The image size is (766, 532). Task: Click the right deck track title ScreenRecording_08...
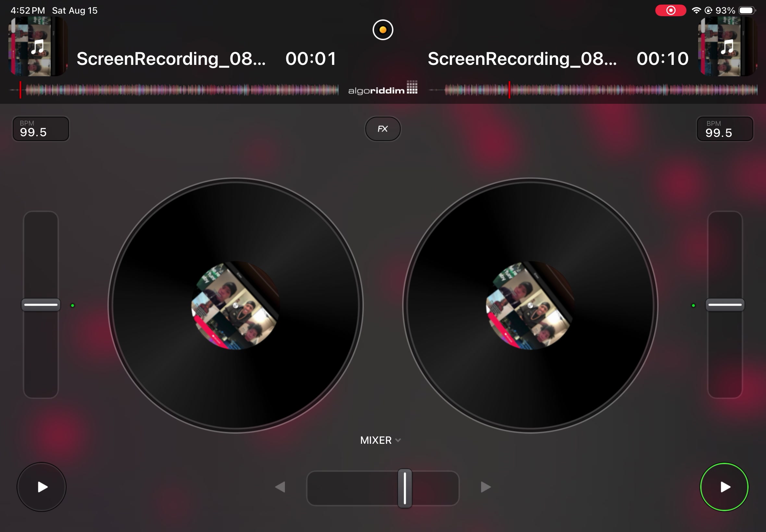pyautogui.click(x=522, y=59)
